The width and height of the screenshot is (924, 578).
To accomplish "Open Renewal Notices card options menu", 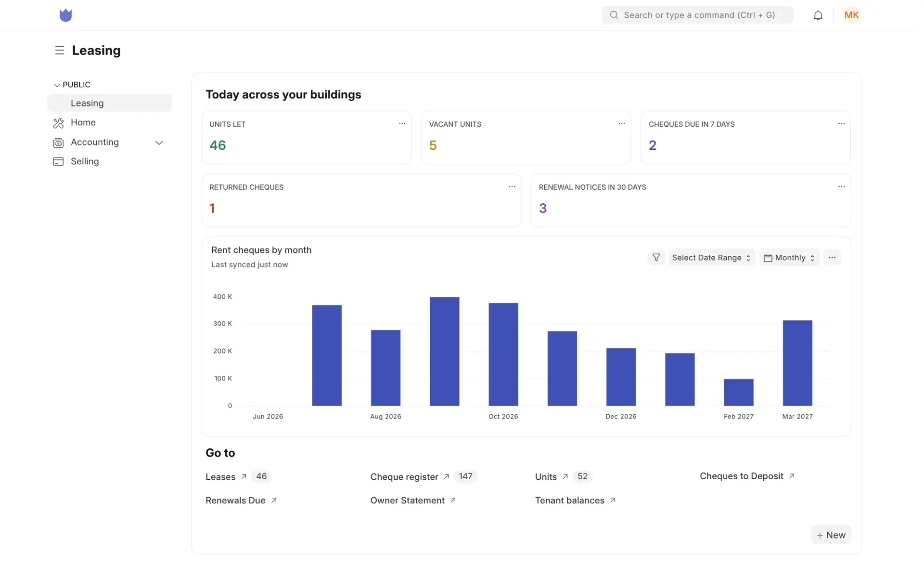I will (841, 187).
